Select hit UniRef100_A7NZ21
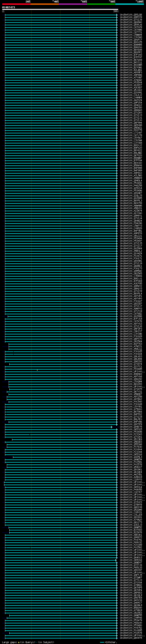Screen dimensions: 146x644 pos(131,347)
